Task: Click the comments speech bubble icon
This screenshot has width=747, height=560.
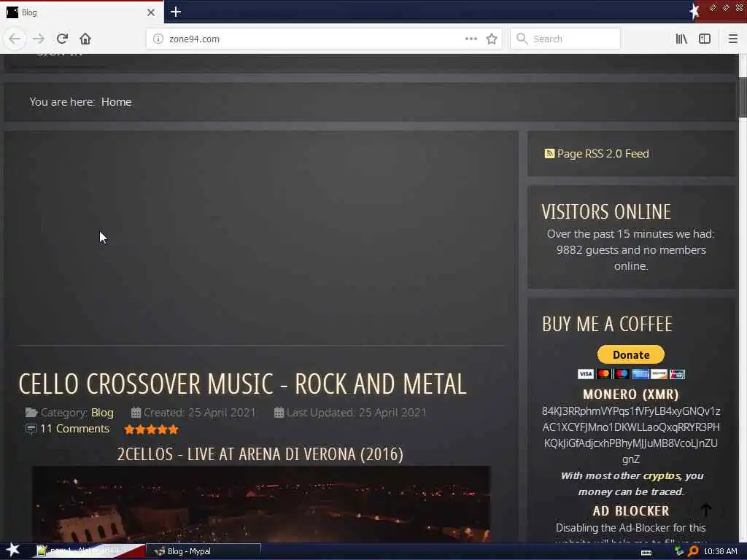Action: [31, 429]
